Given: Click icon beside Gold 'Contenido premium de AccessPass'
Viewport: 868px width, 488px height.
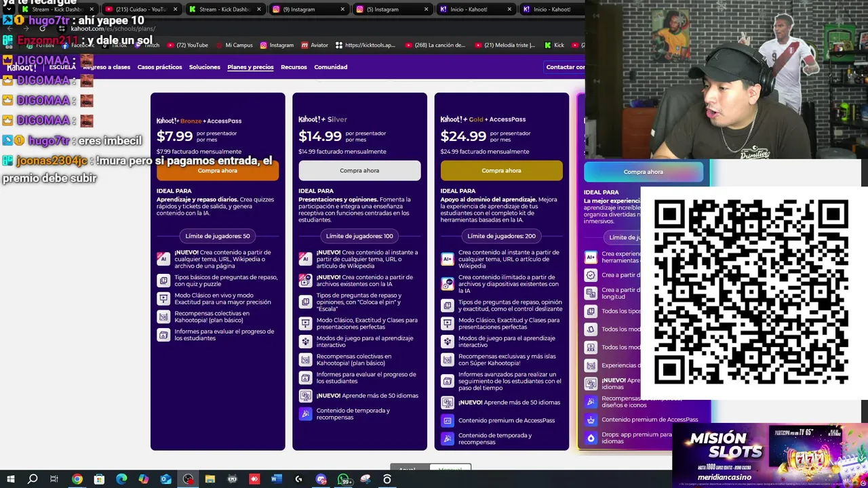Looking at the screenshot, I should tap(447, 421).
